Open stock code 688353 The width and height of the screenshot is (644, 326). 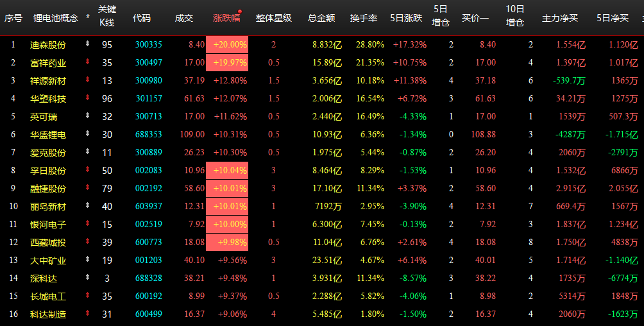[x=149, y=134]
